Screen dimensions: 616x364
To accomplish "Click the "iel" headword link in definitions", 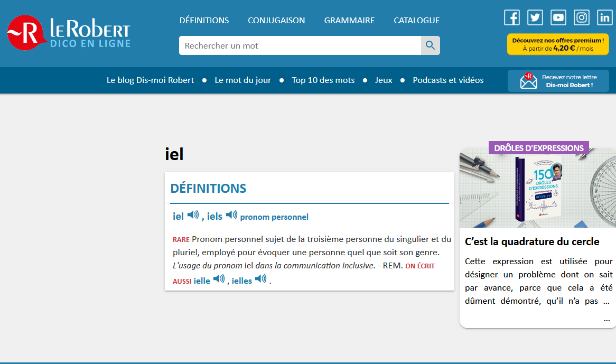I will click(179, 217).
